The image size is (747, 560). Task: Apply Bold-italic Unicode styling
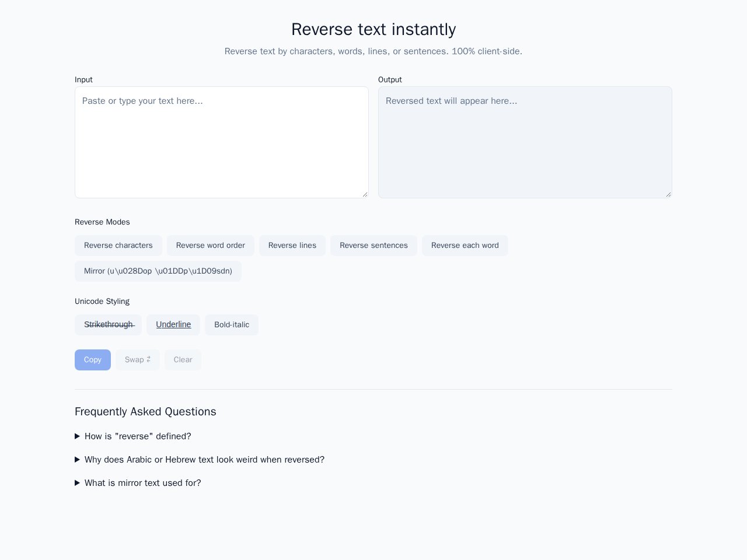click(x=232, y=325)
